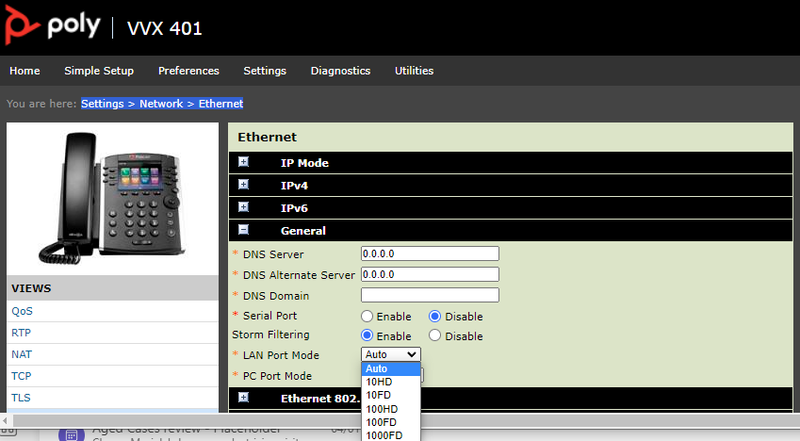The width and height of the screenshot is (800, 441).
Task: Click the LAN Port Mode label
Action: [x=281, y=355]
